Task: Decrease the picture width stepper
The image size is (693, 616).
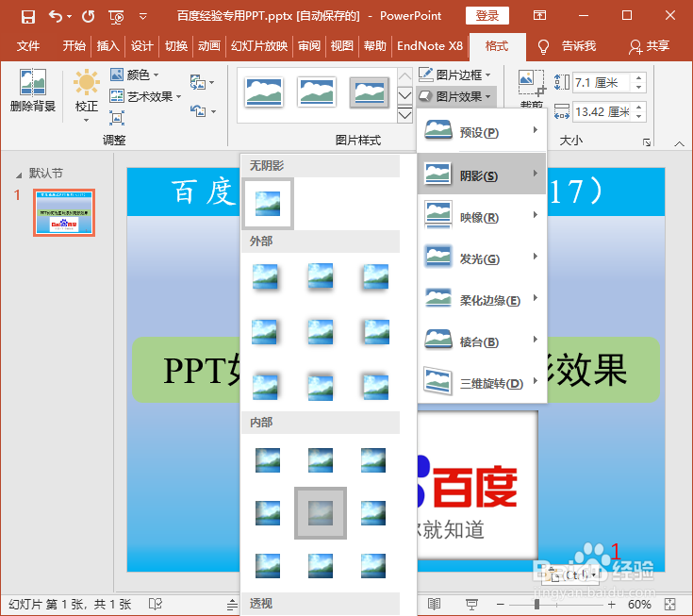Action: (x=638, y=117)
